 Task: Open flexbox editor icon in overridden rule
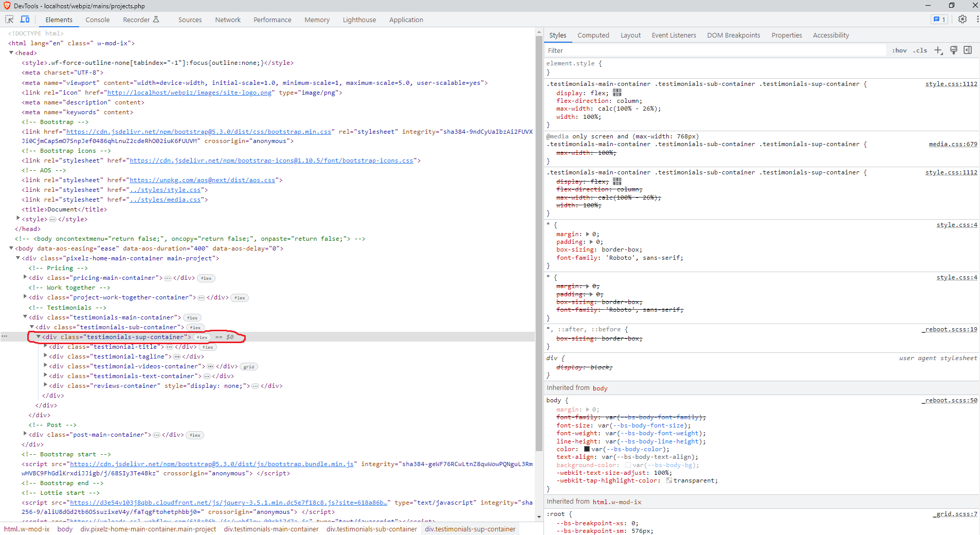coord(618,182)
